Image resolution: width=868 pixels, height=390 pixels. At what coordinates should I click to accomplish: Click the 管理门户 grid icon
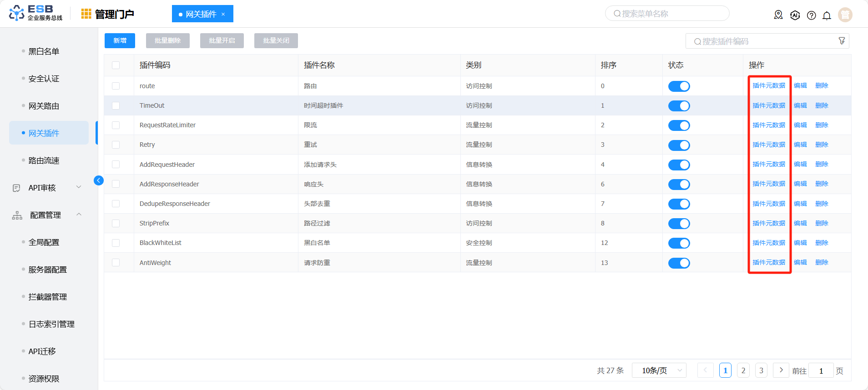point(86,14)
